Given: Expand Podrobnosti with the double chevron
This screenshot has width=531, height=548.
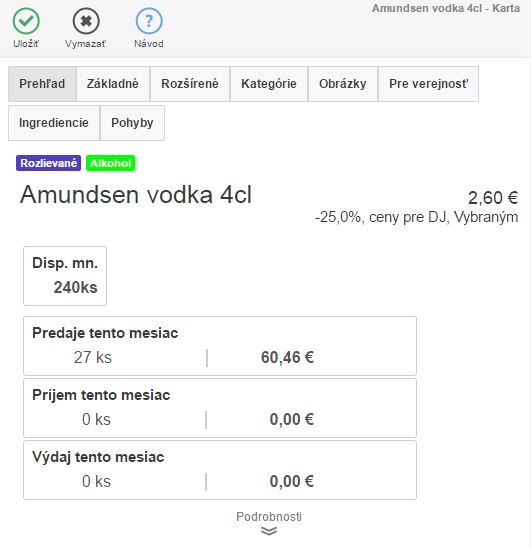Looking at the screenshot, I should pos(269,531).
